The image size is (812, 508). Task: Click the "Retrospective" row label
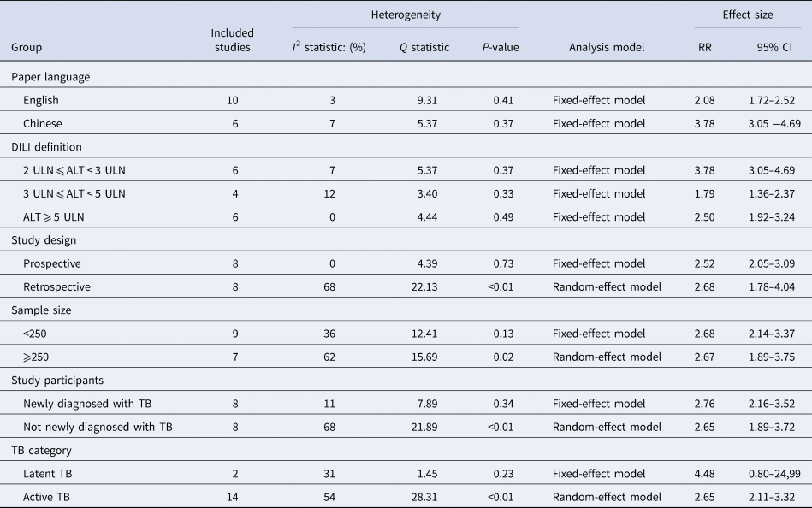point(56,287)
